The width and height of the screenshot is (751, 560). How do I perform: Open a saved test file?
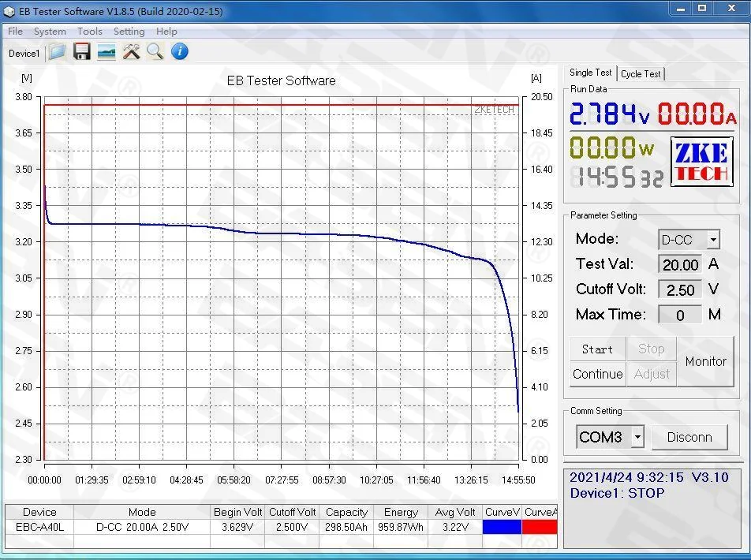coord(57,51)
